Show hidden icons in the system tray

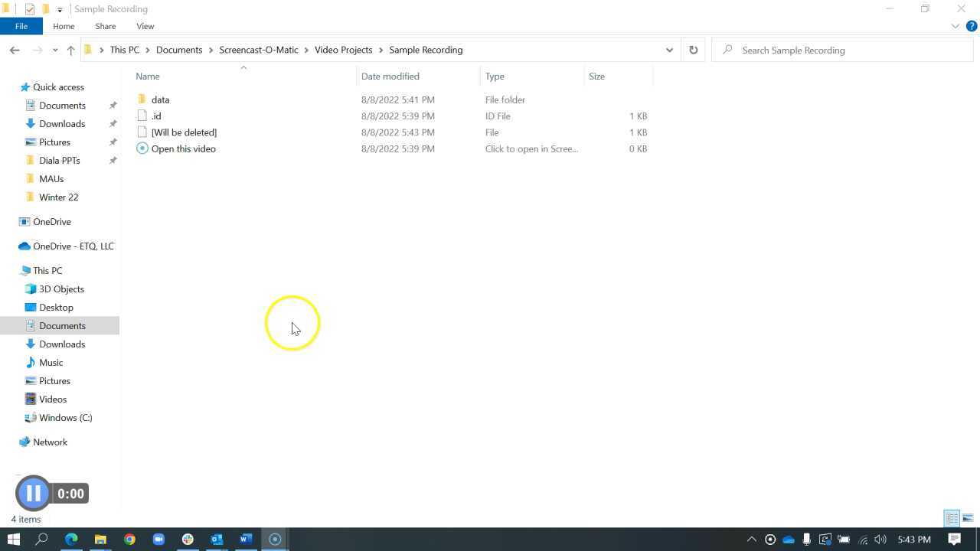(x=753, y=539)
